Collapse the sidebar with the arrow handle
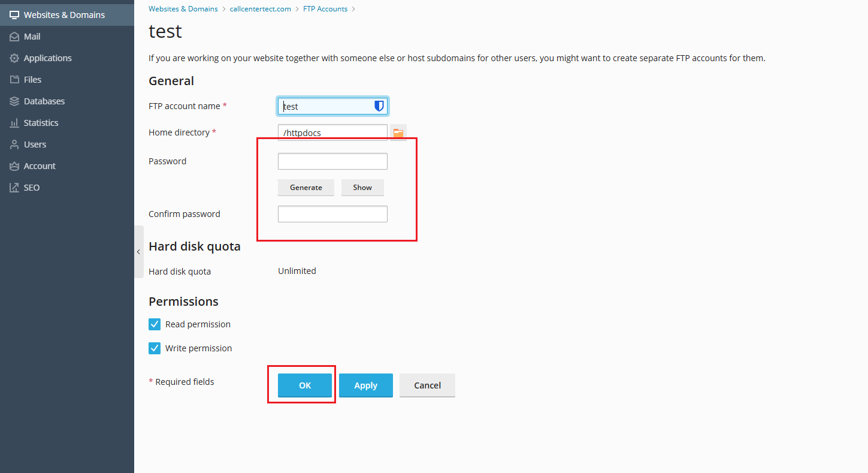Viewport: 868px width, 473px height. (138, 252)
